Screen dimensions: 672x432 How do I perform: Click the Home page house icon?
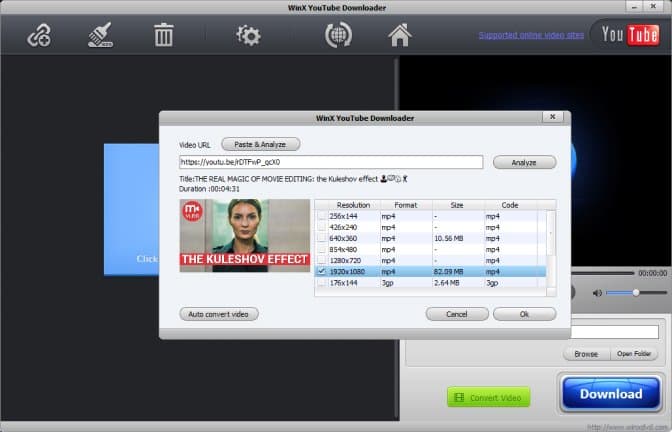400,35
